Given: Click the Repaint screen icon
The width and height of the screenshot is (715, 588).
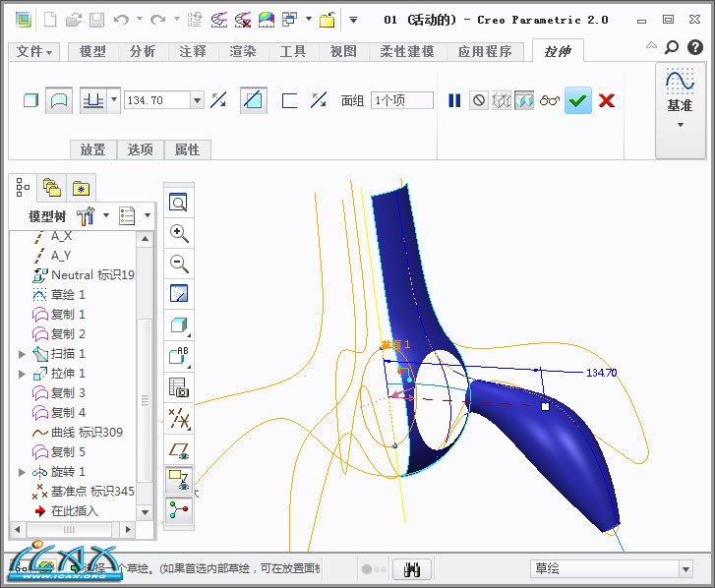Looking at the screenshot, I should point(179,294).
